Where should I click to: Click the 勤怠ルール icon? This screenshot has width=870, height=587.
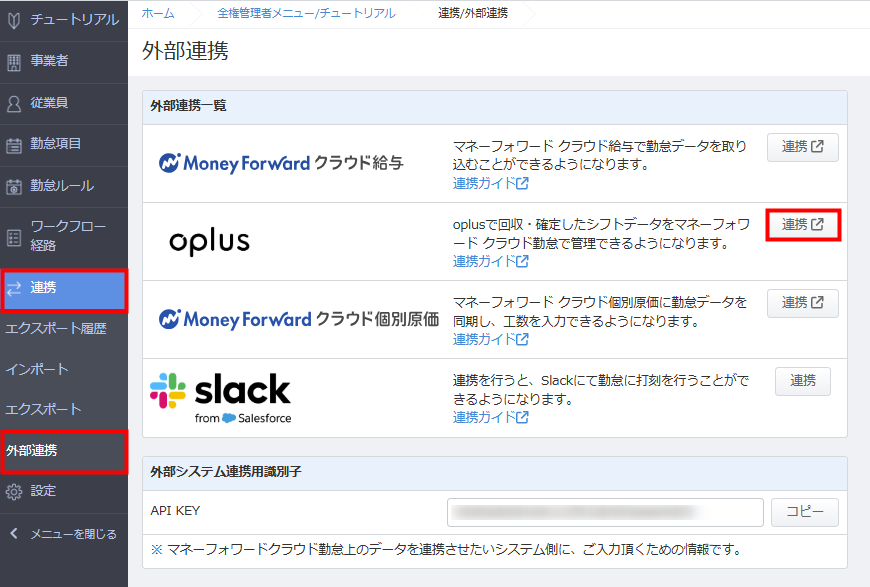pos(14,186)
